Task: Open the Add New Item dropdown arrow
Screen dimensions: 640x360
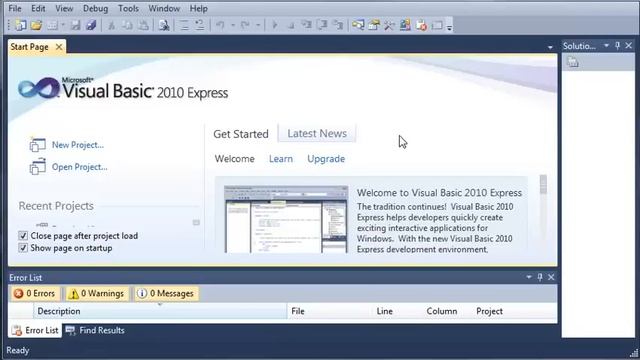Action: point(63,25)
